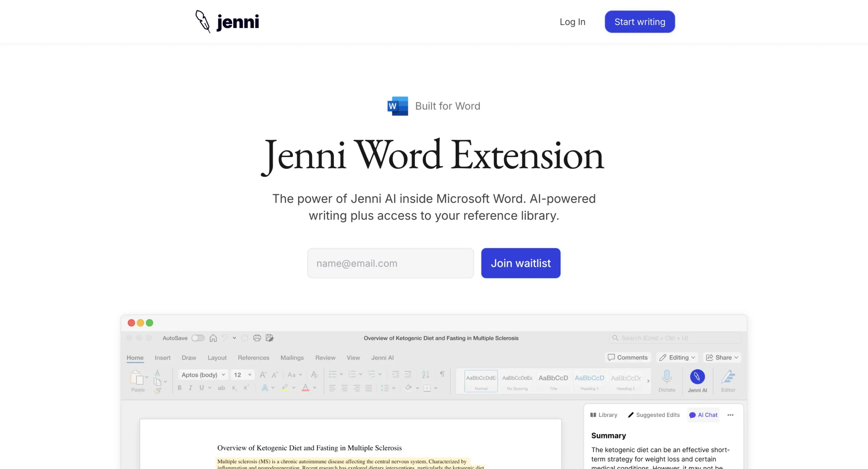Screen dimensions: 868x469
Task: Open the References ribbon tab
Action: [x=254, y=358]
